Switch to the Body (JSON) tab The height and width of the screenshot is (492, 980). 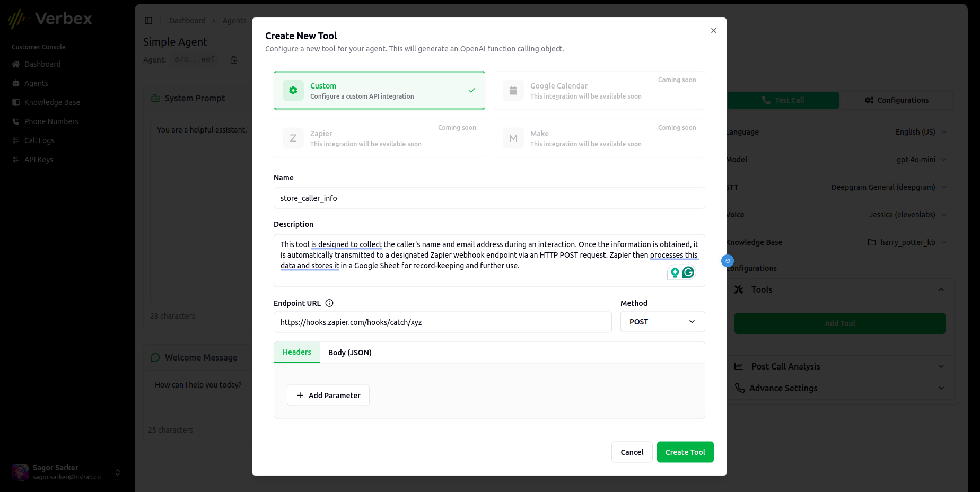coord(350,353)
